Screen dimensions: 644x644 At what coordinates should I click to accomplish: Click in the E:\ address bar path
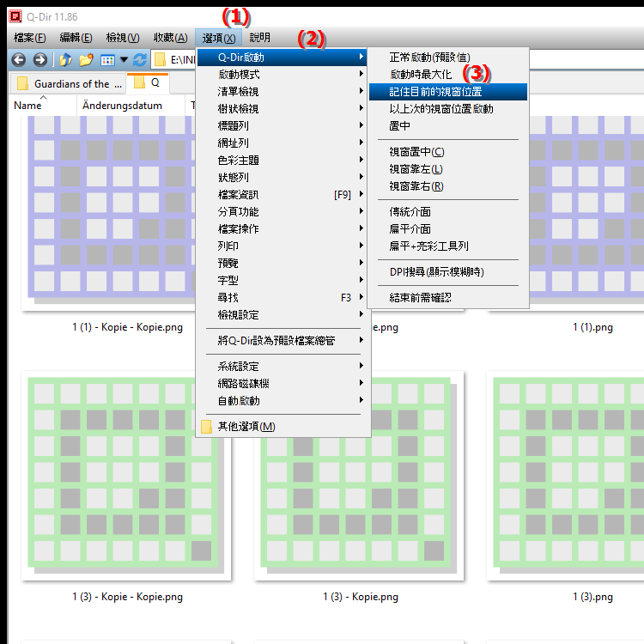(182, 60)
